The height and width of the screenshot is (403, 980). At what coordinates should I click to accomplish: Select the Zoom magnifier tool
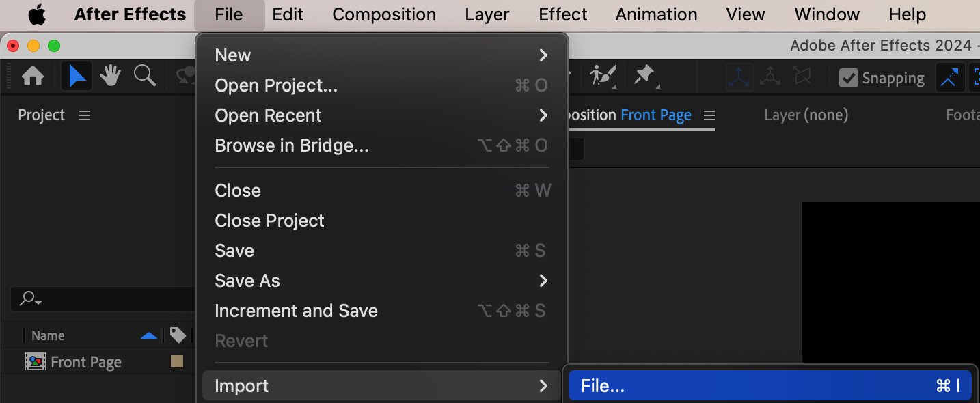144,76
